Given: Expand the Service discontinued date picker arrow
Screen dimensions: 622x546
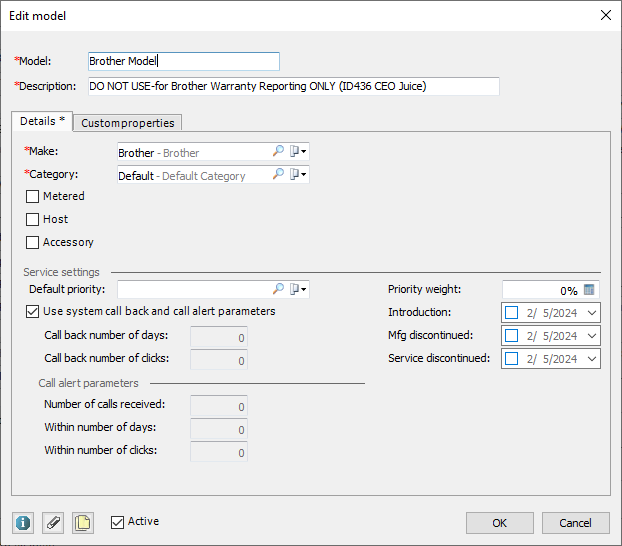Looking at the screenshot, I should pos(592,359).
